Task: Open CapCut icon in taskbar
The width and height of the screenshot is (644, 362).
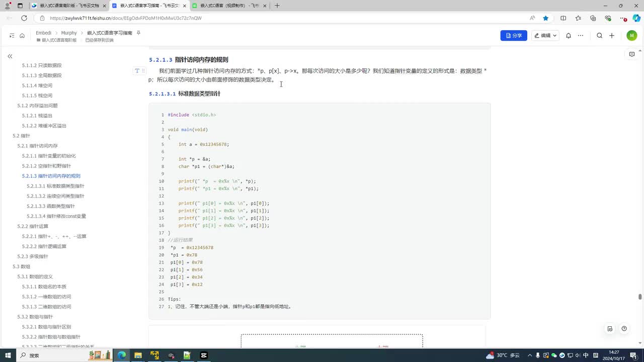Action: 204,355
